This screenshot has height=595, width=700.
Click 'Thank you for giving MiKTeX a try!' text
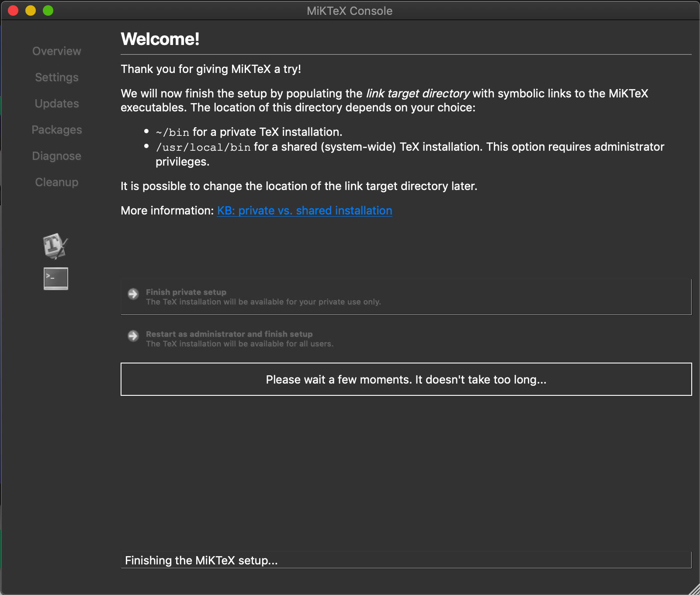211,69
